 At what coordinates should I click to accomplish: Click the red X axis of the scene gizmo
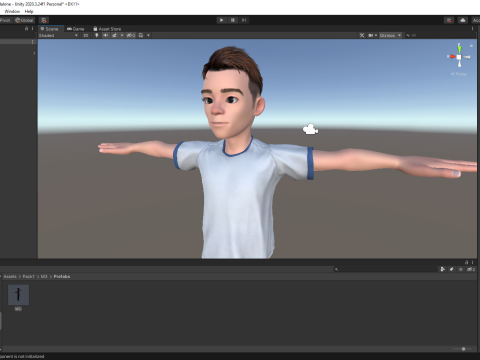[x=452, y=57]
